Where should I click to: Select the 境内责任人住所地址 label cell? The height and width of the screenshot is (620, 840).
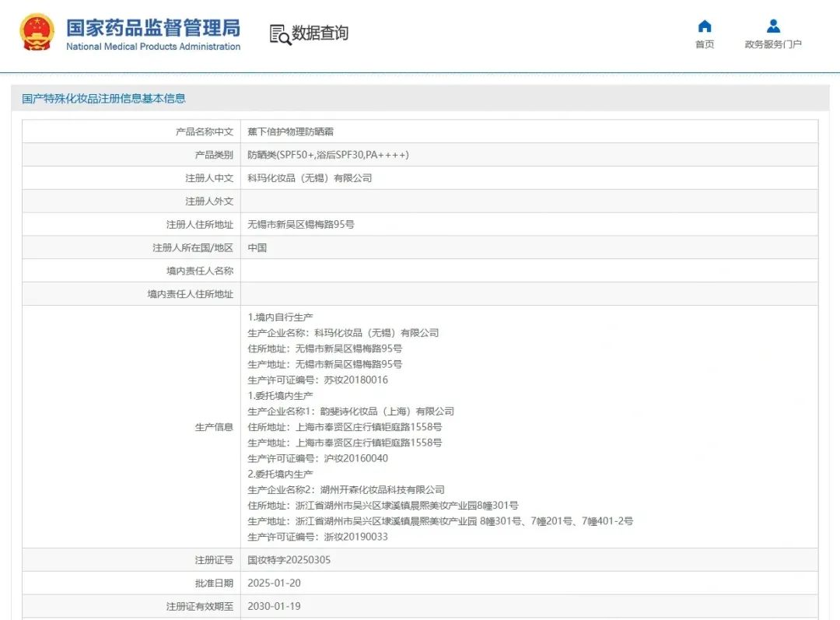[x=131, y=294]
